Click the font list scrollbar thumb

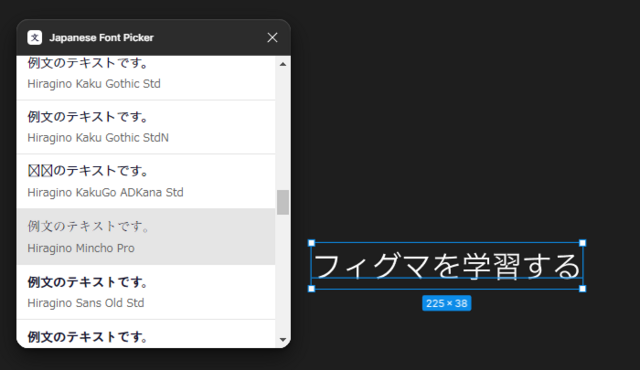tap(283, 202)
